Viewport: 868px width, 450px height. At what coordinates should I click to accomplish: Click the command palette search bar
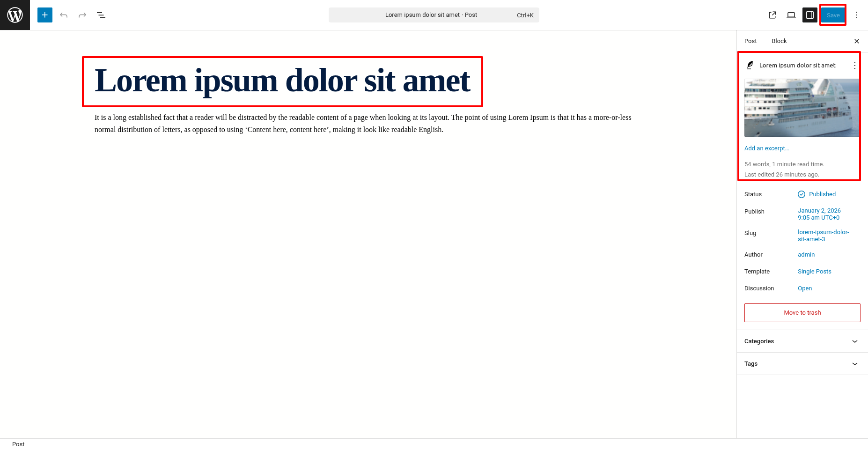pyautogui.click(x=434, y=15)
